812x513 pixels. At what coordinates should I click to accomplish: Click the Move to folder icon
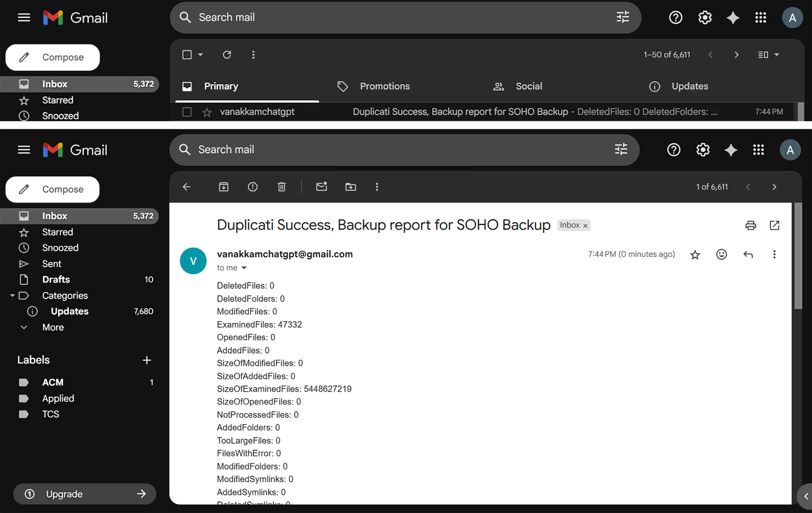tap(350, 187)
